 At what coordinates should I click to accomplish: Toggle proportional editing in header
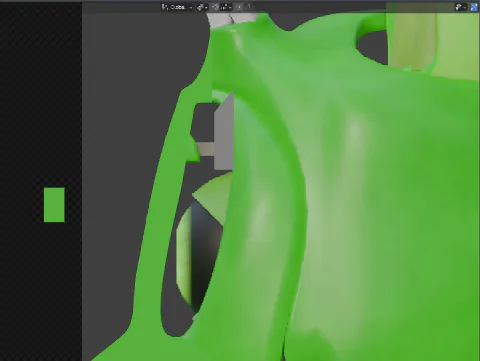coord(239,7)
